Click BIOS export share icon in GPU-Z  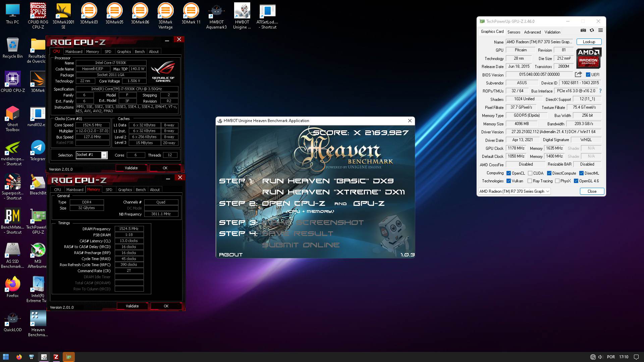(578, 74)
